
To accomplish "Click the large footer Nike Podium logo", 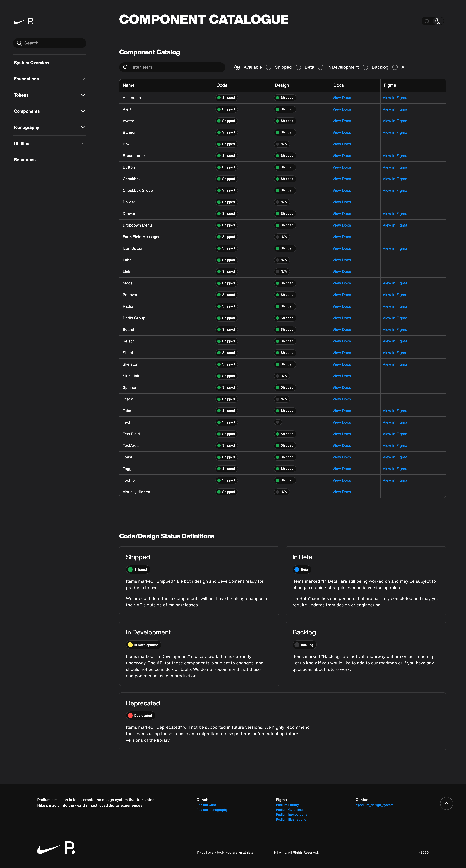I will tap(56, 848).
